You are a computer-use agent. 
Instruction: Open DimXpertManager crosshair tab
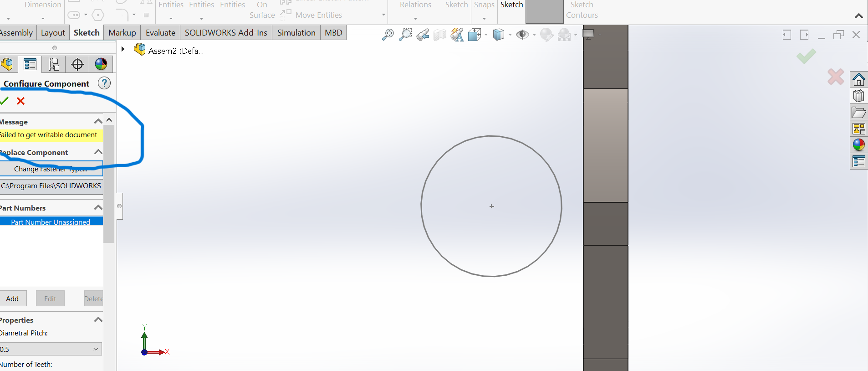click(77, 64)
